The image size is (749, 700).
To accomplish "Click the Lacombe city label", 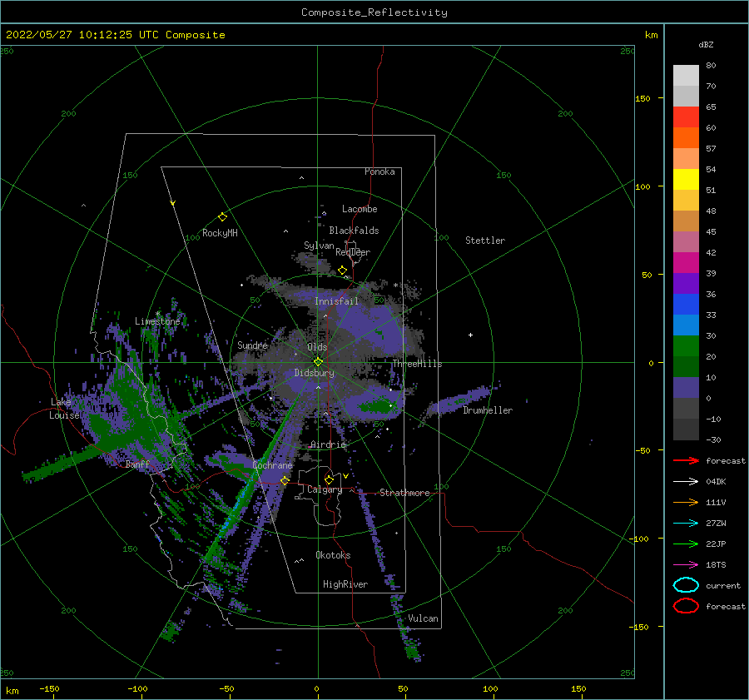I will [x=360, y=209].
